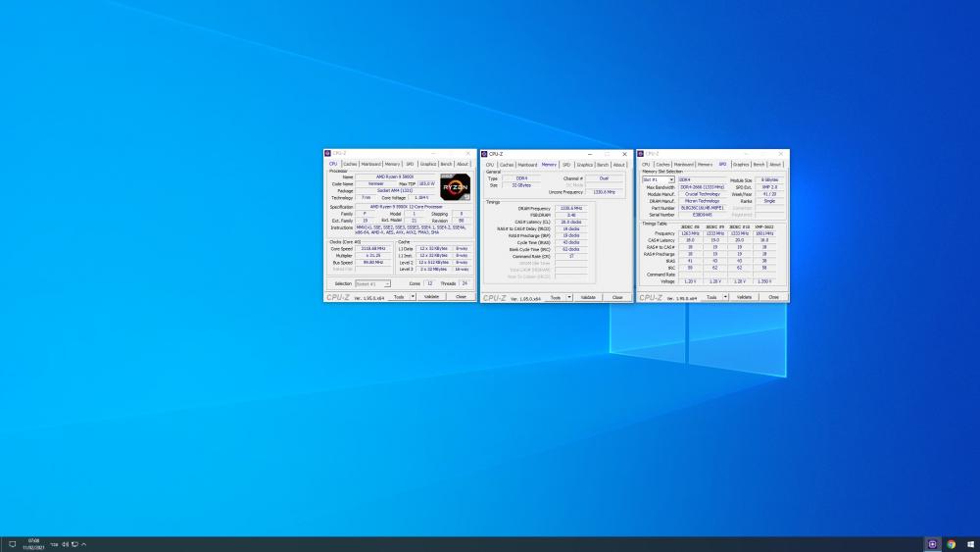Screen dimensions: 980x552
Task: Open the notification center icon on taskbar
Action: pyautogui.click(x=12, y=544)
